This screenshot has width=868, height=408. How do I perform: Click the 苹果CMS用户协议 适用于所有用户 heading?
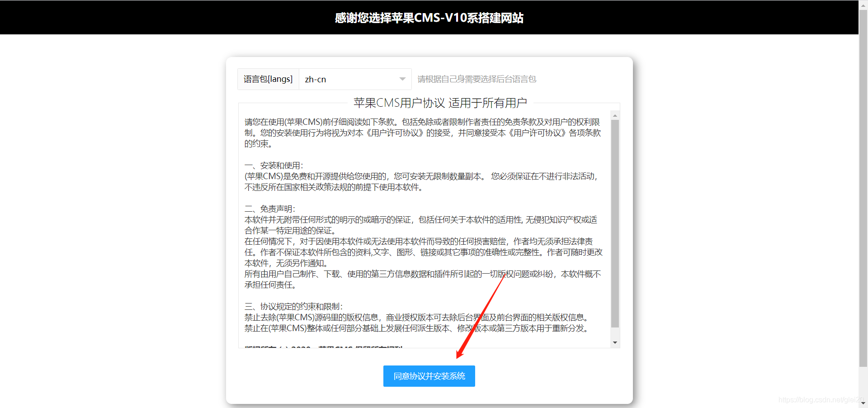[440, 103]
